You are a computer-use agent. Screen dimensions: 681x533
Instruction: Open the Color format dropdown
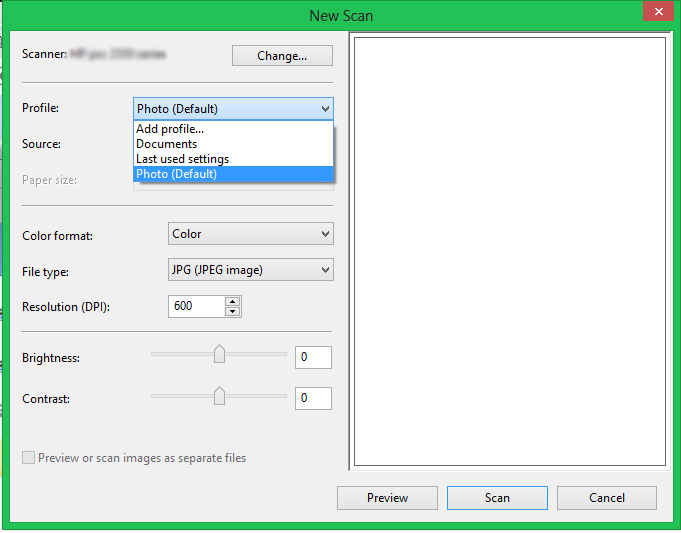[250, 234]
